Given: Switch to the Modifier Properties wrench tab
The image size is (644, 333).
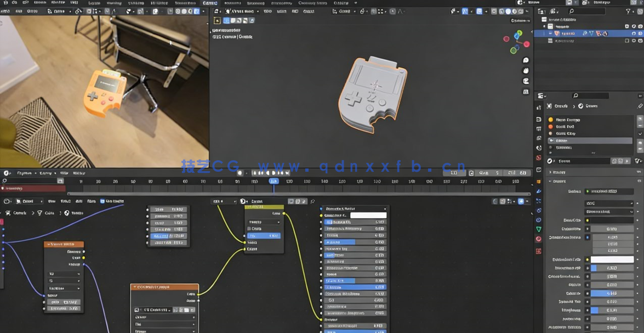Looking at the screenshot, I should (539, 192).
